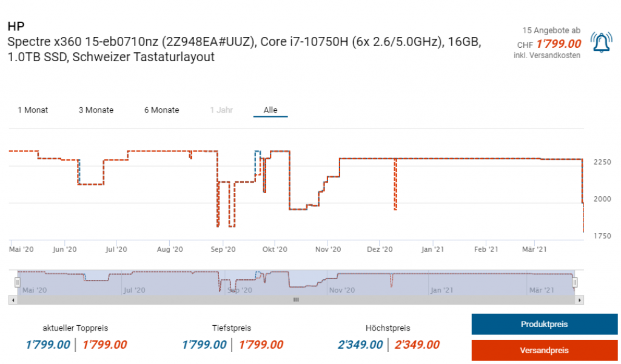621x364 pixels.
Task: Click the Nov '20 x-axis label
Action: click(328, 250)
